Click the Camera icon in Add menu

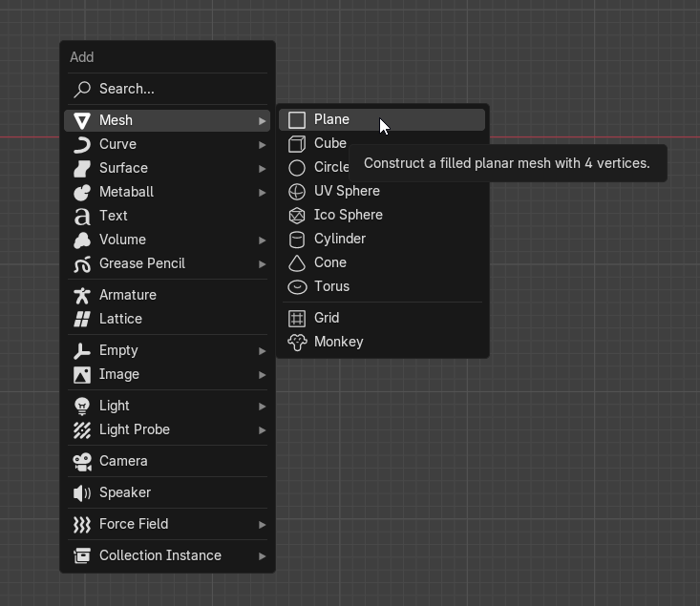[x=82, y=461]
